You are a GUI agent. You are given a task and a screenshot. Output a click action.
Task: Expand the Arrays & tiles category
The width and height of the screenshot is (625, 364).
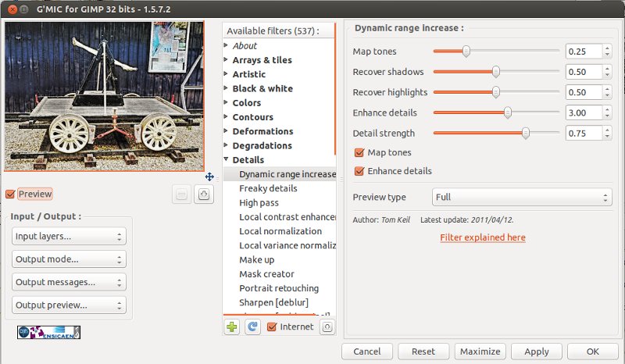click(x=226, y=60)
